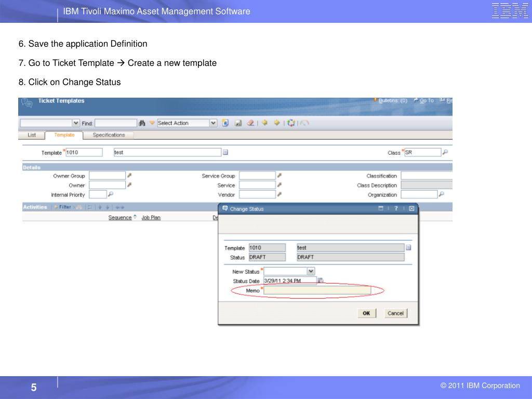Click the Clear Changes eraser icon
The width and height of the screenshot is (532, 399).
click(x=250, y=123)
